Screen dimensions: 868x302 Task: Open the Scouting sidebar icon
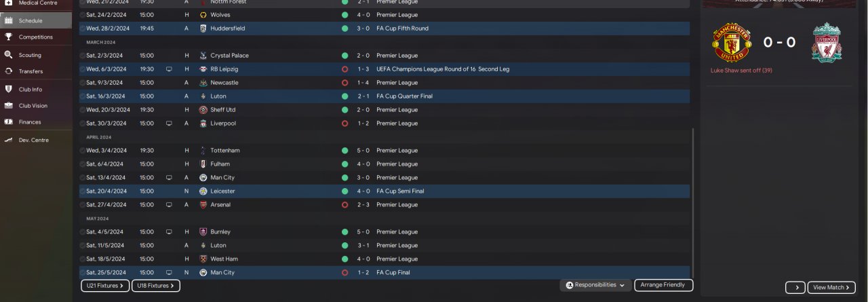tap(8, 55)
